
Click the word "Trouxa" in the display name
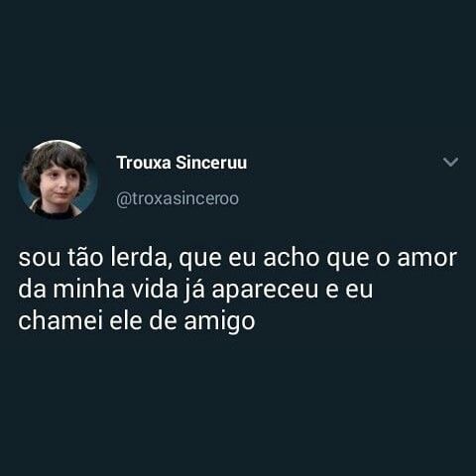(144, 163)
